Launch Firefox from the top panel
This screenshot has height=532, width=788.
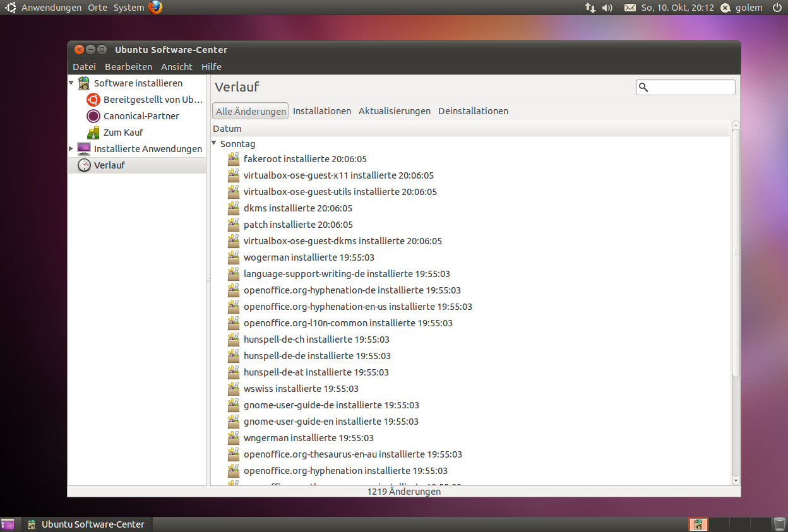click(x=155, y=8)
